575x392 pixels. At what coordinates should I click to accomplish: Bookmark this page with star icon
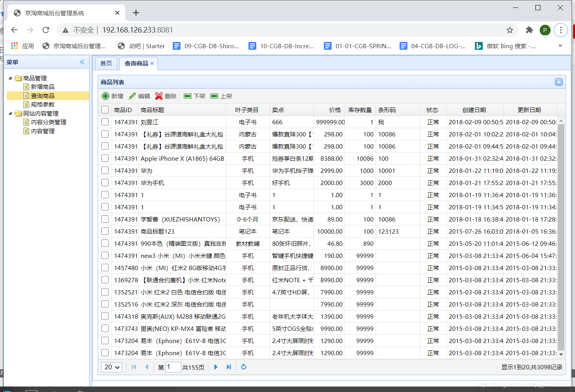pos(510,30)
